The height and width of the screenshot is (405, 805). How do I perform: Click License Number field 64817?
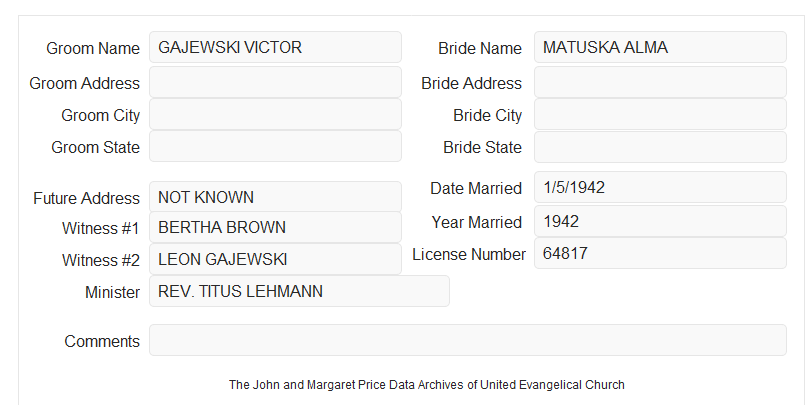click(x=660, y=253)
